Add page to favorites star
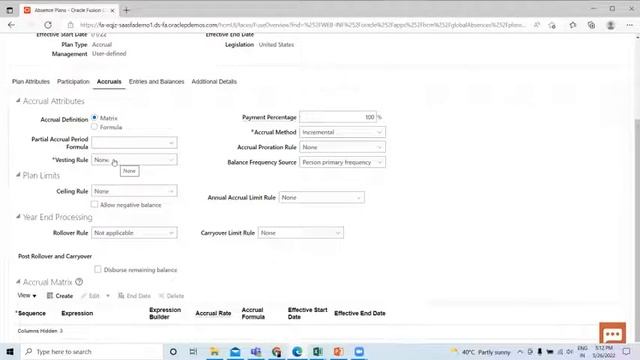Screen dimensions: 640x360 coord(552,25)
